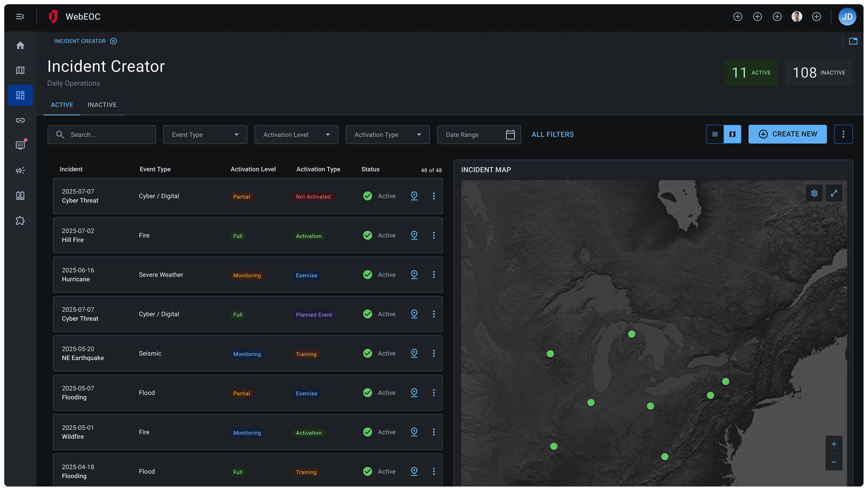Open map settings gear icon

814,193
